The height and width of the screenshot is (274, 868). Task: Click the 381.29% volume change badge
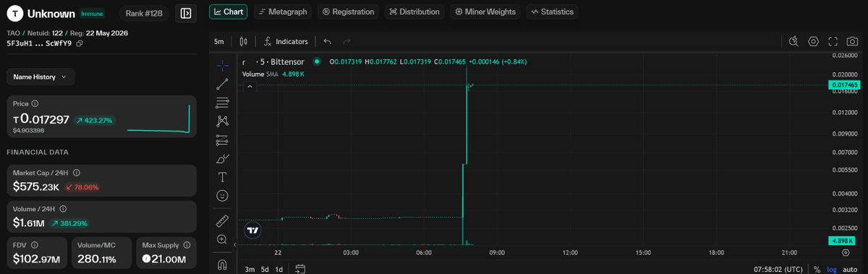[x=70, y=223]
